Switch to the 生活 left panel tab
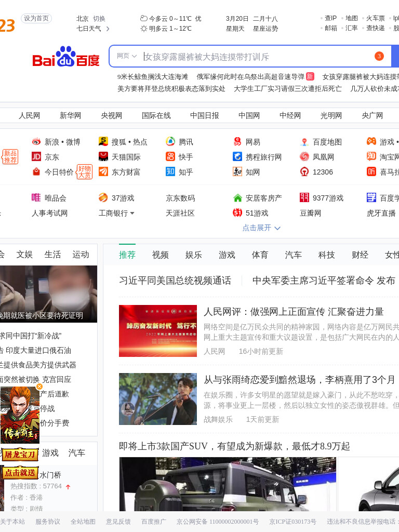The width and height of the screenshot is (399, 532). click(x=52, y=255)
